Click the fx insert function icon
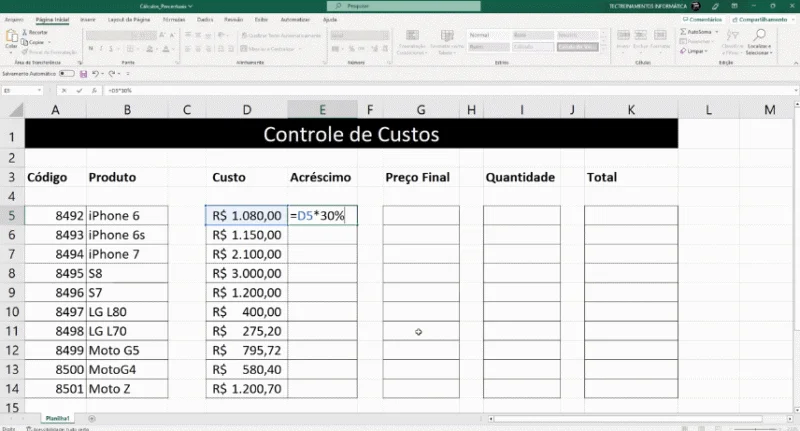 click(94, 90)
